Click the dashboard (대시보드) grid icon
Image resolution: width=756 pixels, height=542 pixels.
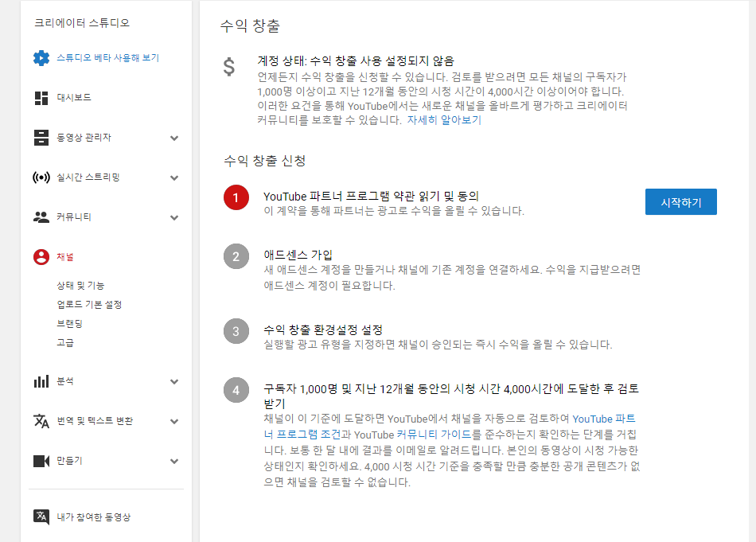pos(41,98)
